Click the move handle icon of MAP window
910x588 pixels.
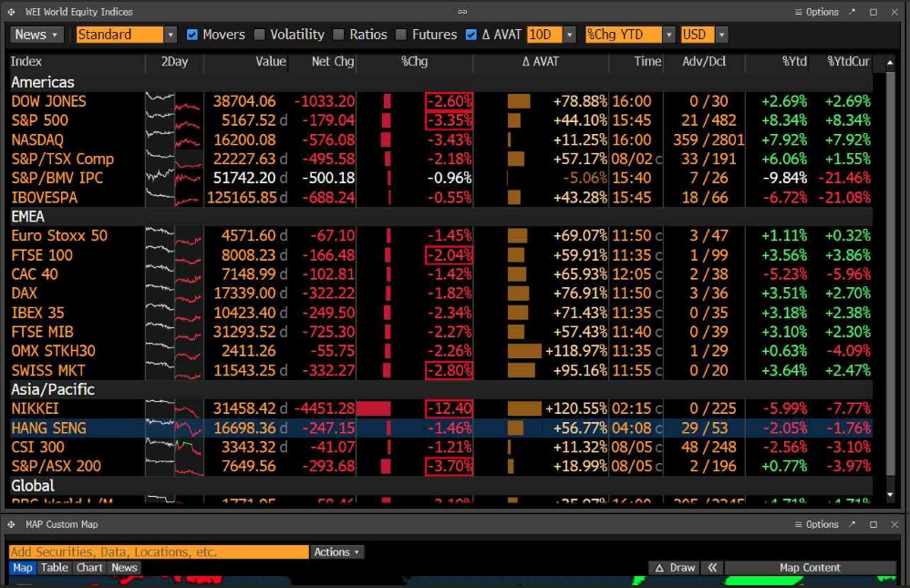point(11,524)
